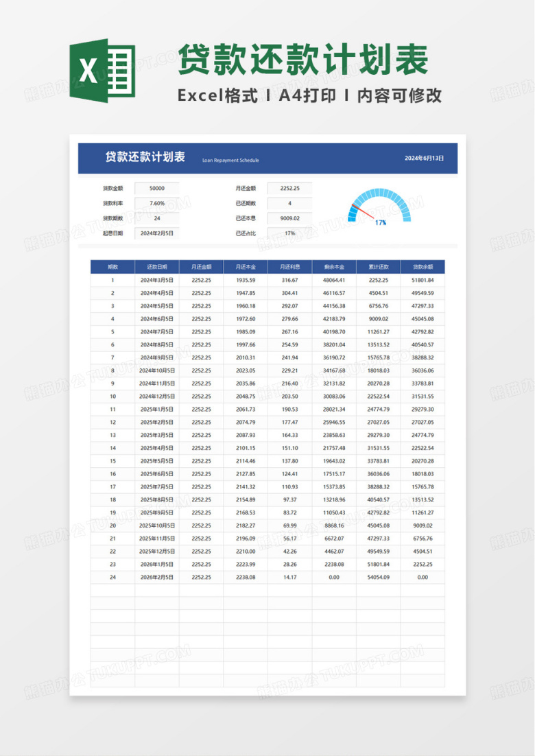Click the 已还本息 field showing 9009.02

click(289, 218)
